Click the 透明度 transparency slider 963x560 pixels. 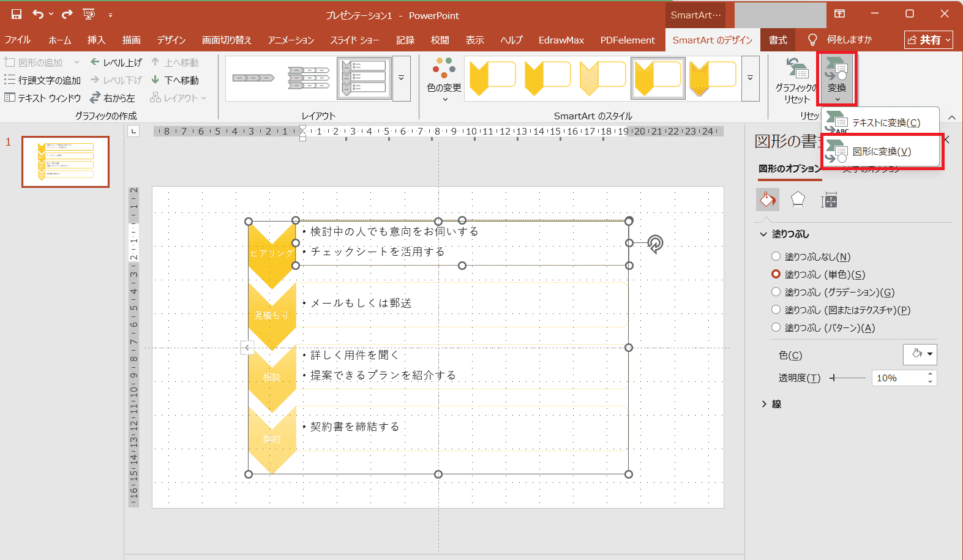[x=847, y=378]
